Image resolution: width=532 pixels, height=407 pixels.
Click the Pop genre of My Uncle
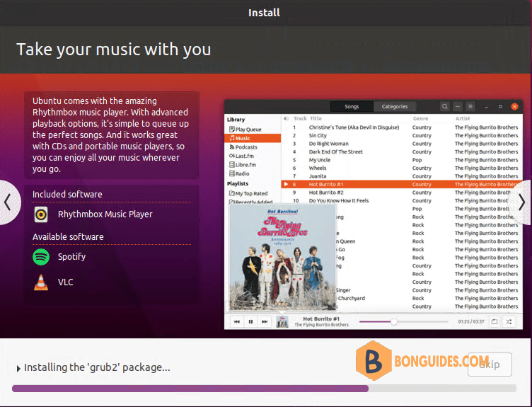(417, 160)
